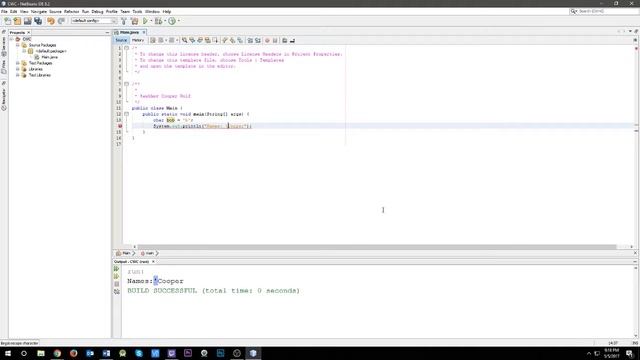This screenshot has height=360, width=640.
Task: Minimize the Projects panel
Action: pyautogui.click(x=107, y=33)
